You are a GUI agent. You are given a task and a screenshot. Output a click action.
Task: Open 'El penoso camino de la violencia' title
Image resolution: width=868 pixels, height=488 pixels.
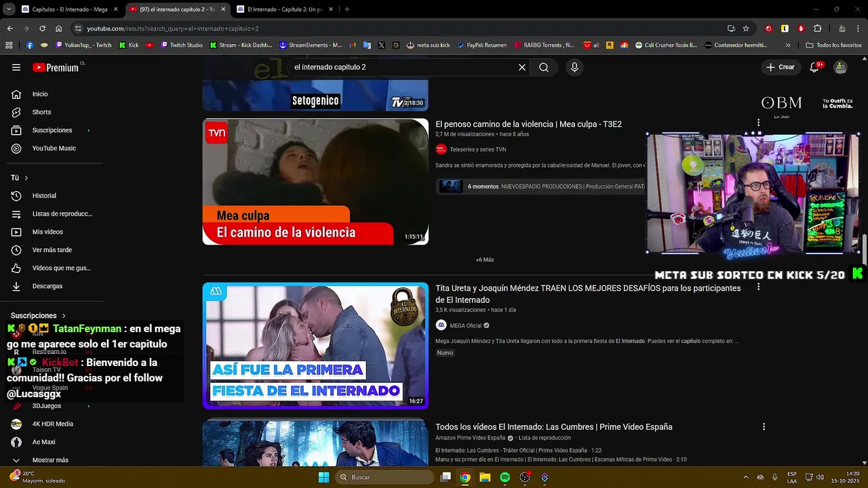point(528,124)
